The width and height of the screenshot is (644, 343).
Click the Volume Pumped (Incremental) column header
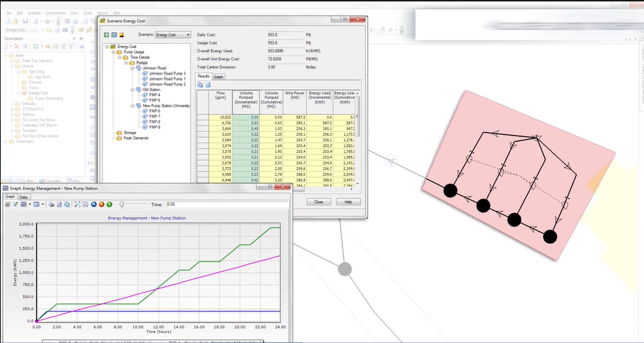click(x=245, y=103)
